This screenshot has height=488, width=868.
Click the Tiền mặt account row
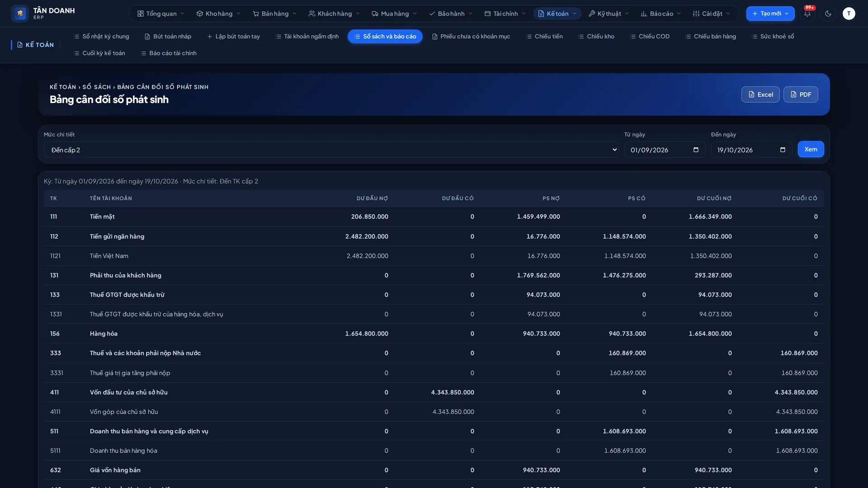[x=434, y=217]
